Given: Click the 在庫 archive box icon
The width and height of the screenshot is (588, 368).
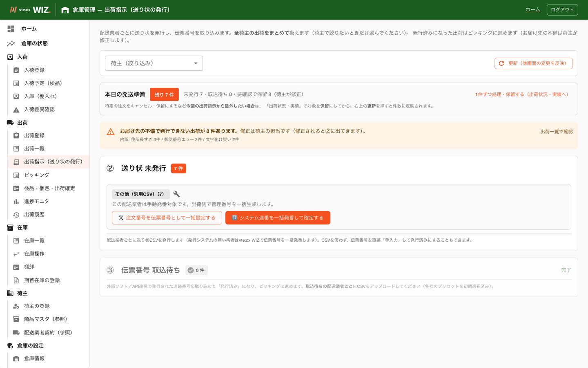Looking at the screenshot, I should tap(10, 228).
